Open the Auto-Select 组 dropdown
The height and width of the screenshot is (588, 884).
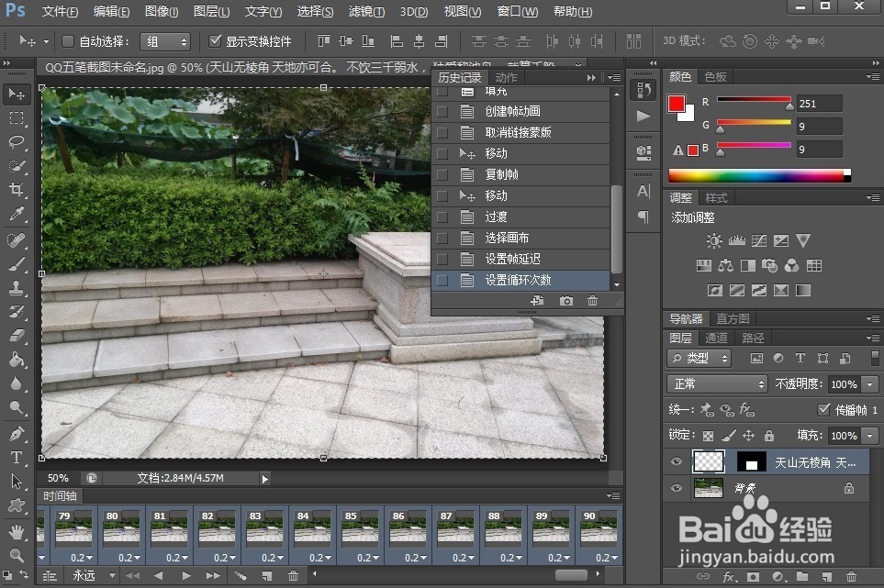165,41
